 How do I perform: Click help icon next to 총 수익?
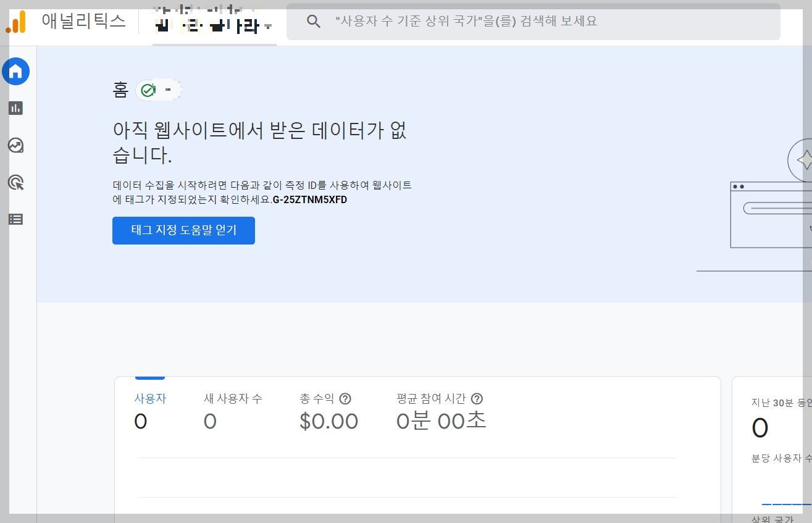346,399
